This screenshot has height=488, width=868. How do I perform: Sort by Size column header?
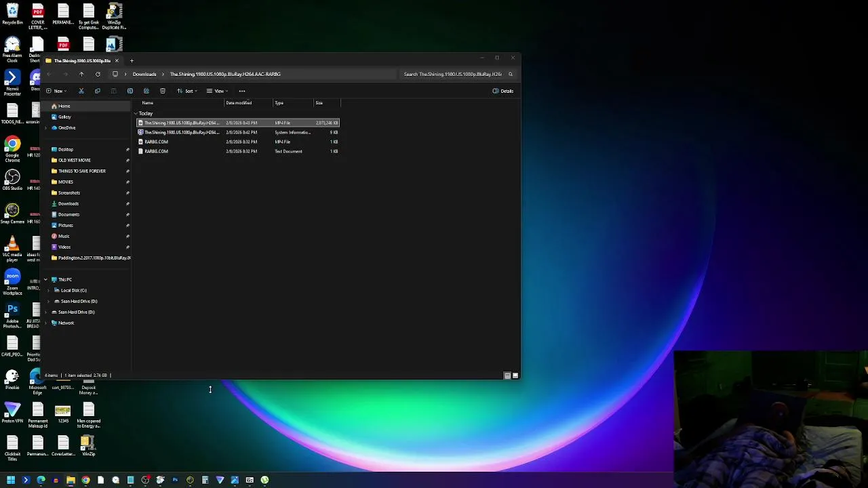326,103
